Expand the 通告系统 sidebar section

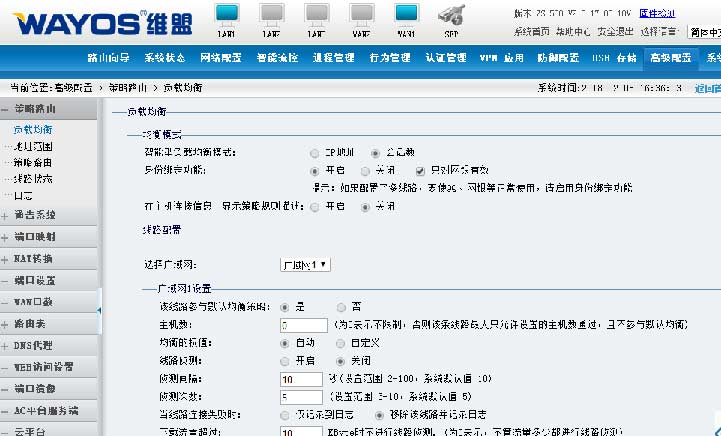(48, 215)
